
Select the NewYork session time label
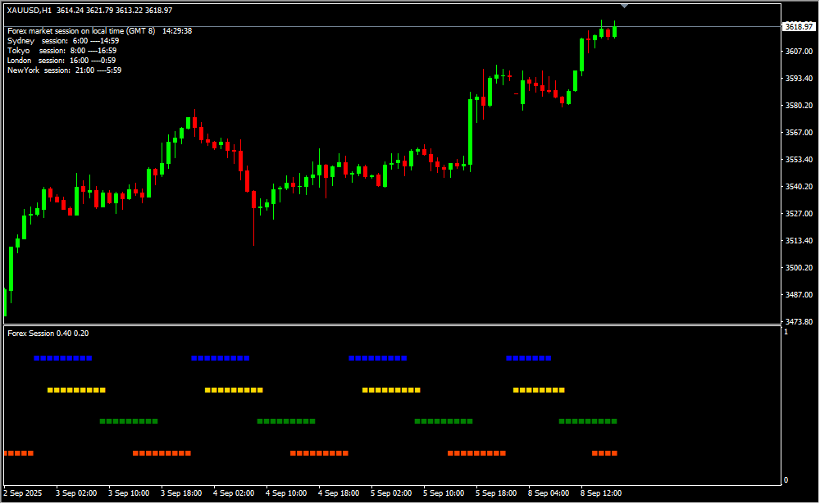pos(64,70)
